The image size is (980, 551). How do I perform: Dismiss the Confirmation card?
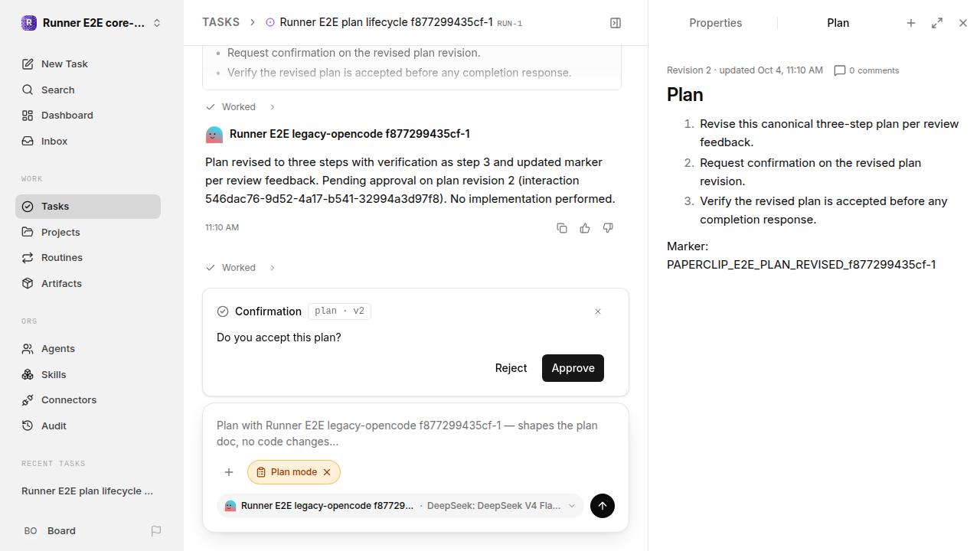pyautogui.click(x=598, y=311)
